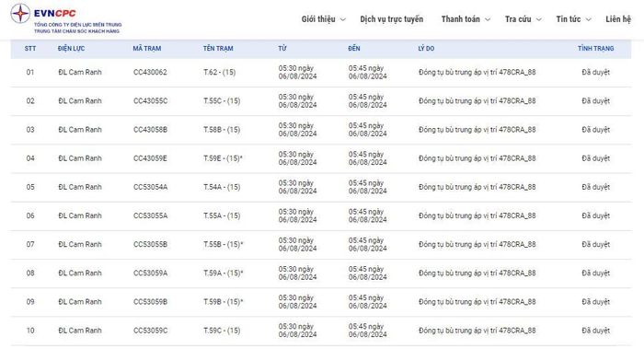This screenshot has width=644, height=349.
Task: Click the STT column header
Action: (x=30, y=49)
